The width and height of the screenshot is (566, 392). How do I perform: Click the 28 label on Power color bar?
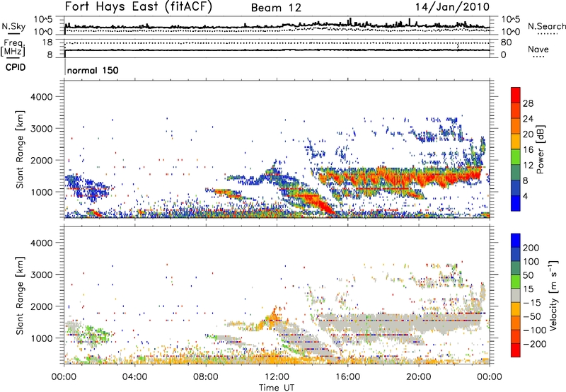[x=528, y=103]
